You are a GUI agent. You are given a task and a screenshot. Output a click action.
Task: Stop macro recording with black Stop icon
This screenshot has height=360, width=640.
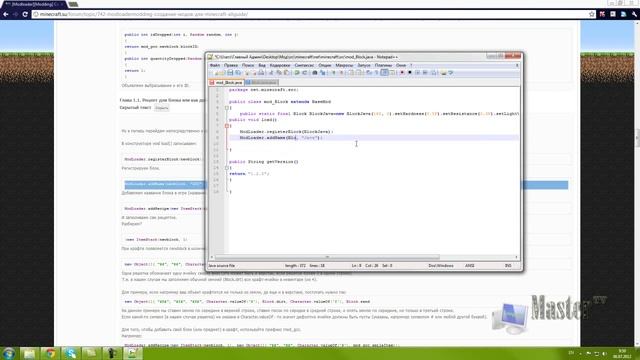tap(409, 73)
